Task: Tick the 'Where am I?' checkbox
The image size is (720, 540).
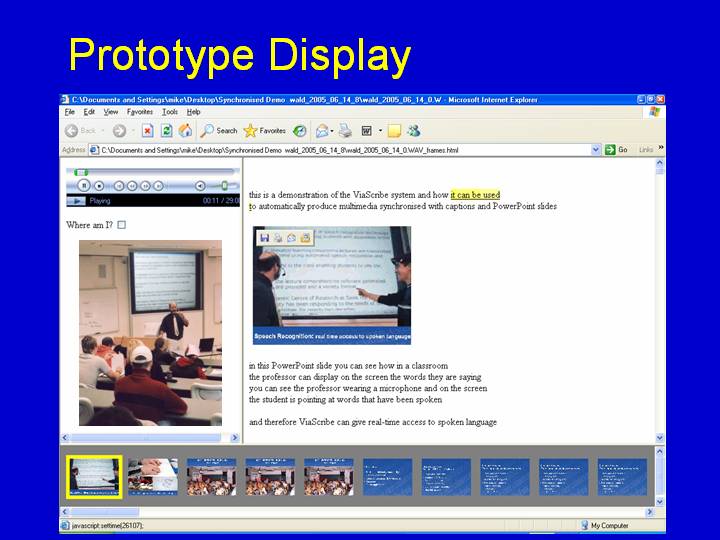Action: click(x=121, y=225)
